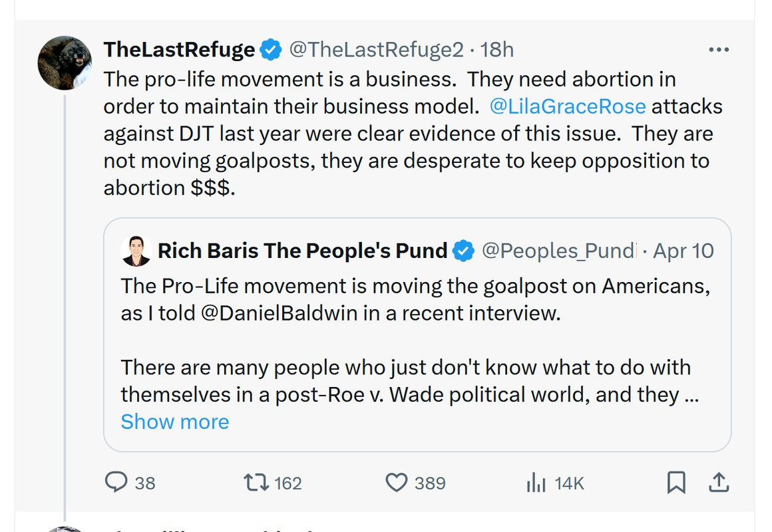Open quoted tweet author Rich Baris name

click(302, 251)
